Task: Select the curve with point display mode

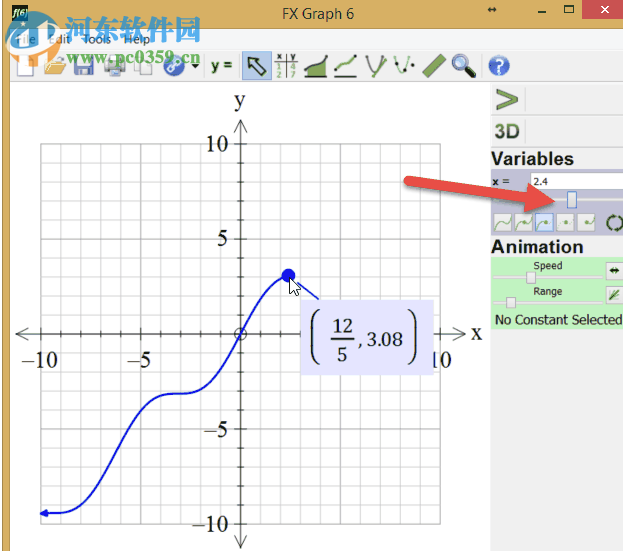Action: tap(523, 222)
